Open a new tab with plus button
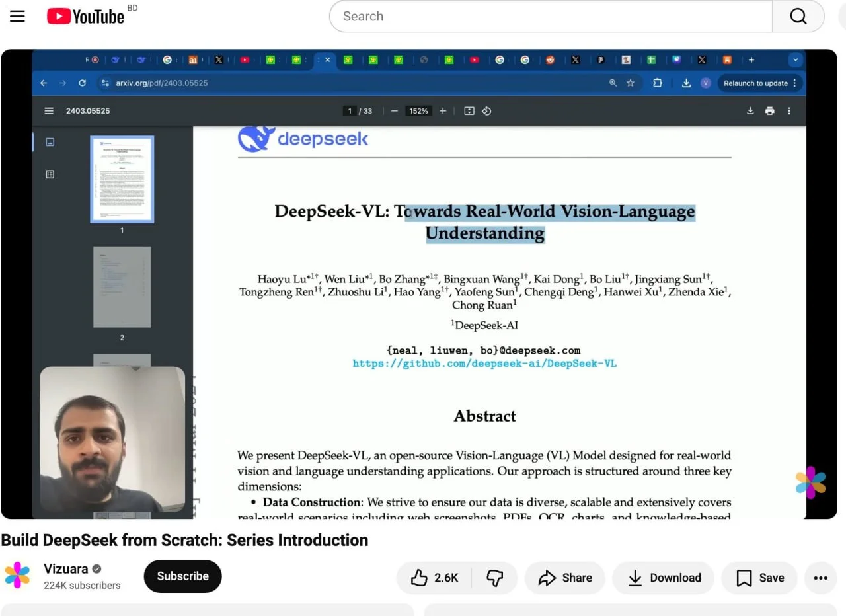The height and width of the screenshot is (616, 846). [x=751, y=60]
